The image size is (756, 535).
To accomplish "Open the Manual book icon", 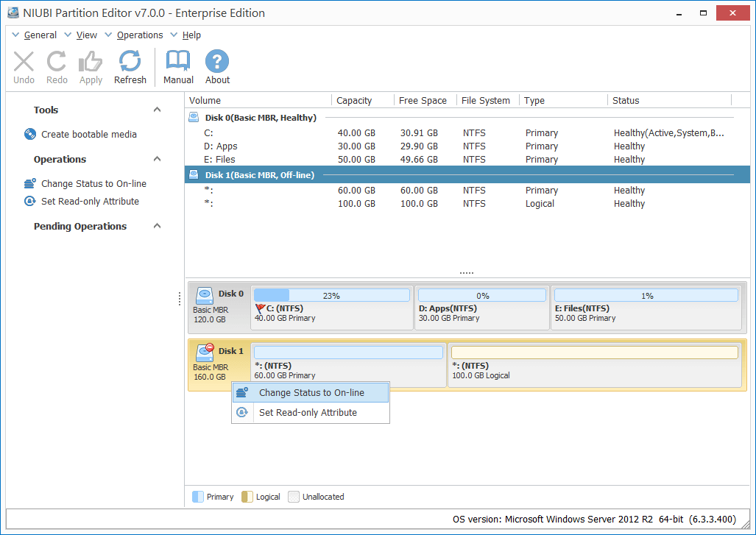I will click(x=178, y=61).
